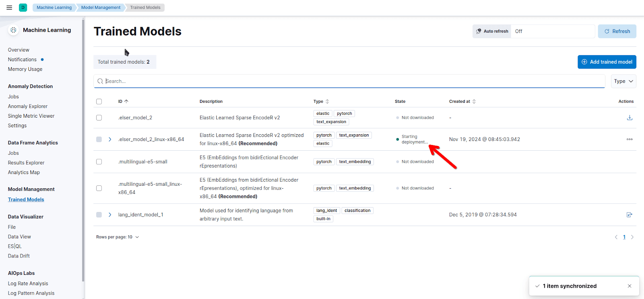Download the .elser_model_2 model
Screen dimensions: 644x299
(630, 118)
